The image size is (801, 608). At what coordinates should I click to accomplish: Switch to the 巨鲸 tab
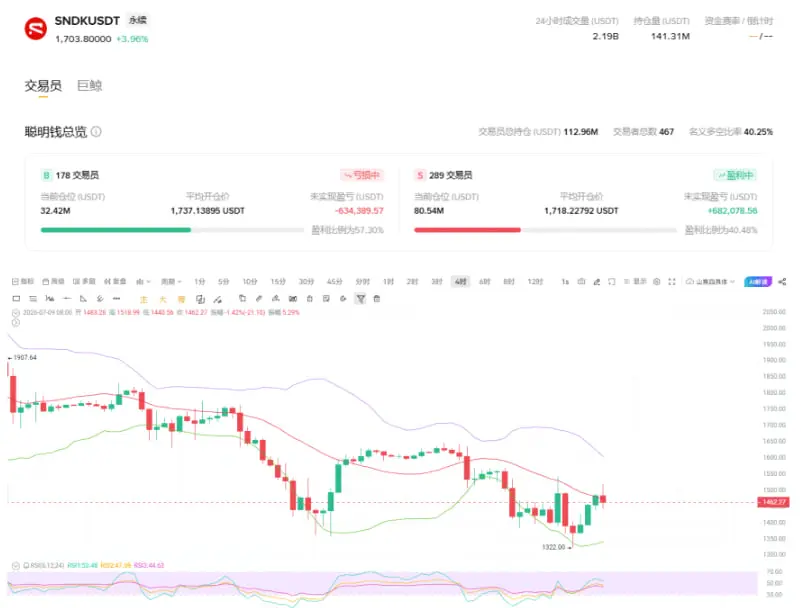click(90, 85)
